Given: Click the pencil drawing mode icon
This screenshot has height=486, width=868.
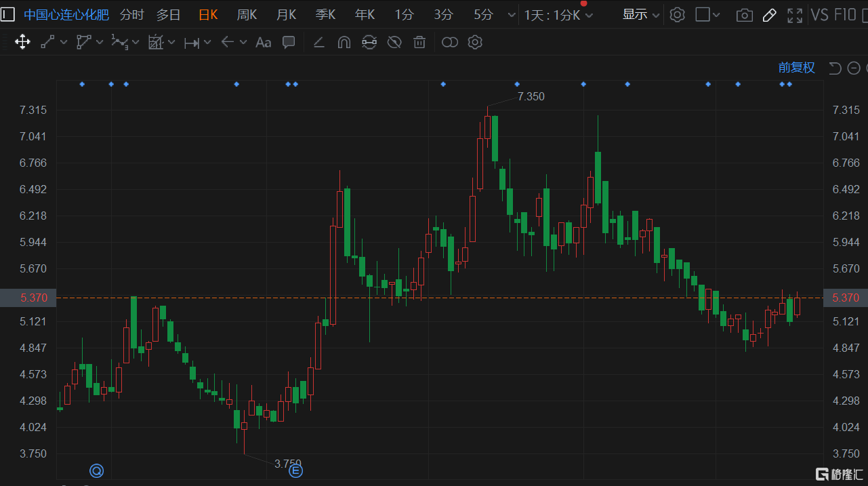Looking at the screenshot, I should pyautogui.click(x=769, y=15).
